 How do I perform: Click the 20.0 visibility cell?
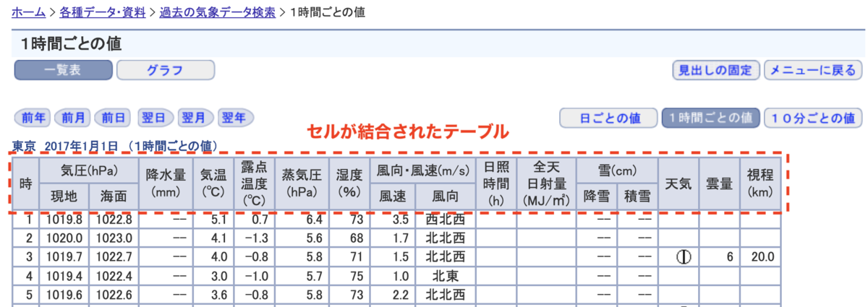pyautogui.click(x=760, y=256)
